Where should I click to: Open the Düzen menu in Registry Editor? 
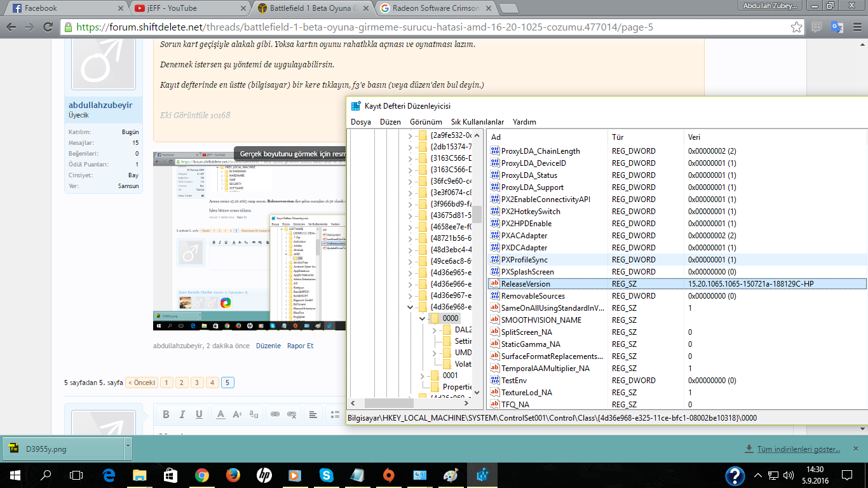(390, 122)
